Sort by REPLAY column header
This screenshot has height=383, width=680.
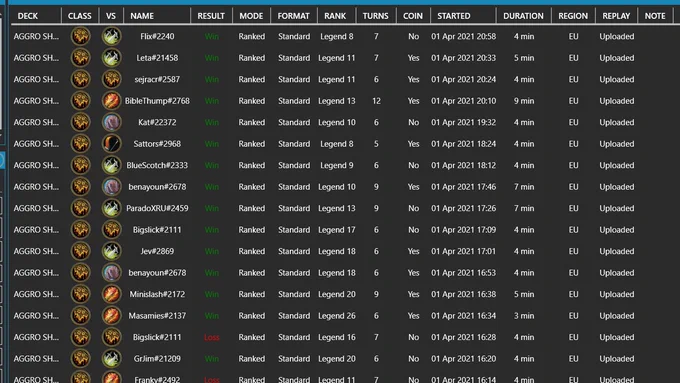click(616, 16)
